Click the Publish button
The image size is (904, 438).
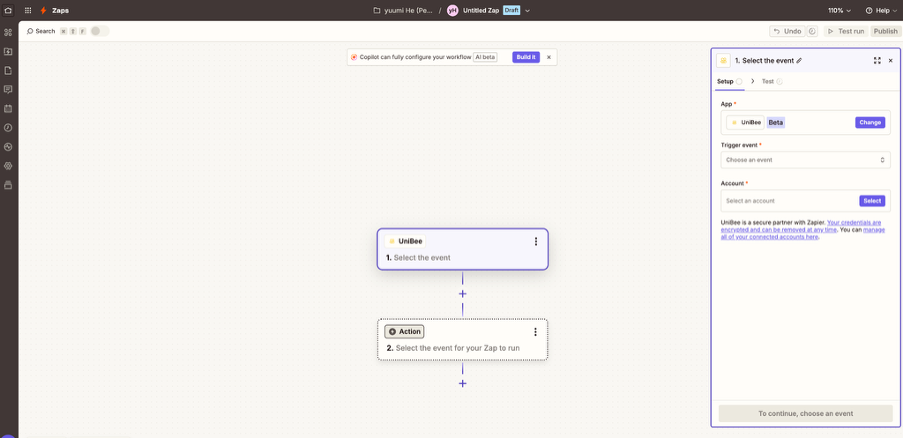886,31
